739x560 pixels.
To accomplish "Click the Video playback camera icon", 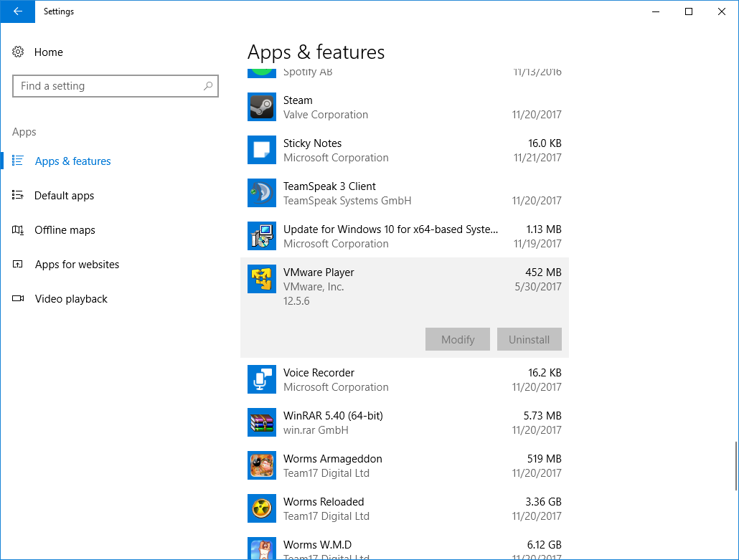I will (18, 298).
